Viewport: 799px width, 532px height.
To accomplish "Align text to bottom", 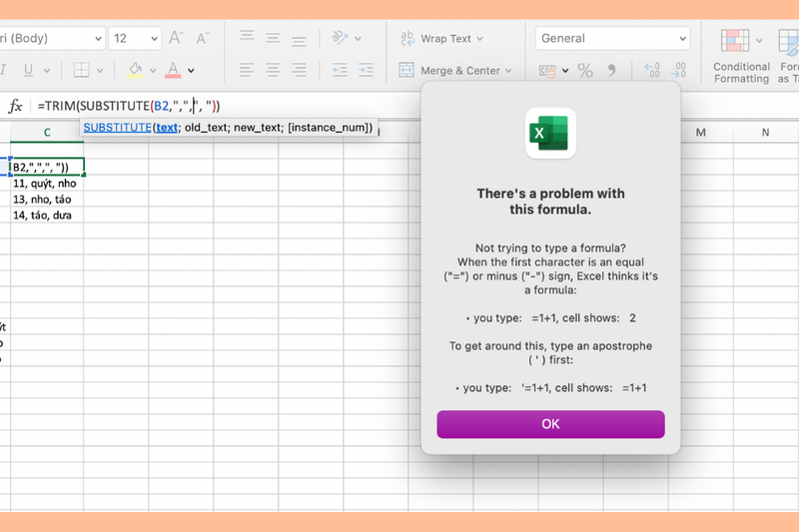I will [x=299, y=41].
